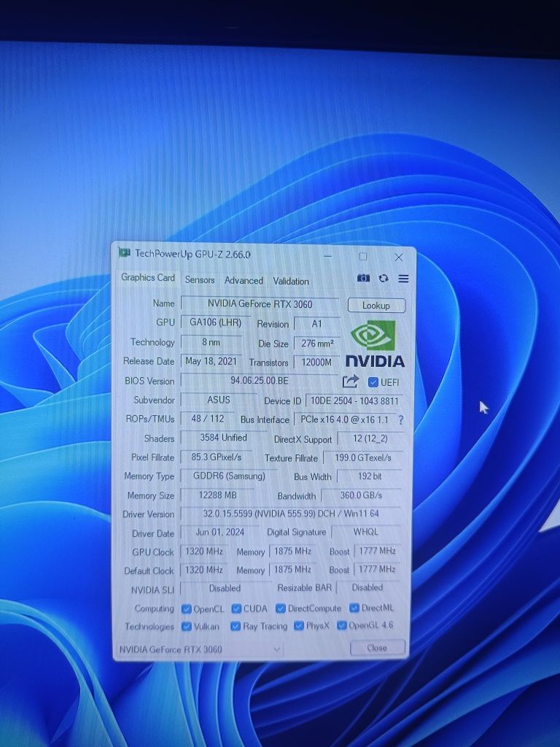Click the screenshot camera icon

363,278
